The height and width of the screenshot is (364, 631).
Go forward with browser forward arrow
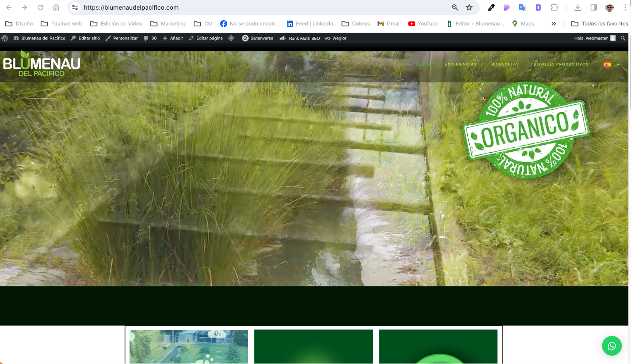coord(25,7)
